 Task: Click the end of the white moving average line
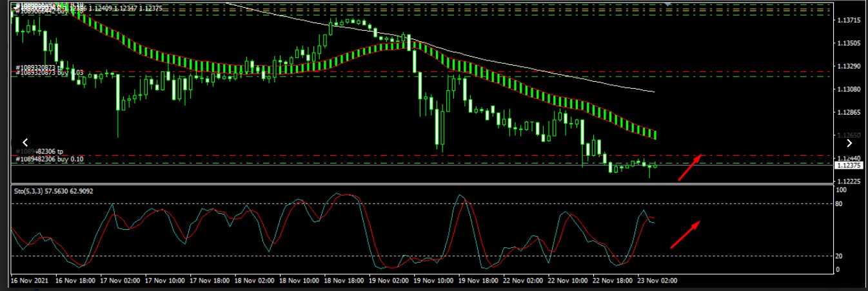coord(654,92)
